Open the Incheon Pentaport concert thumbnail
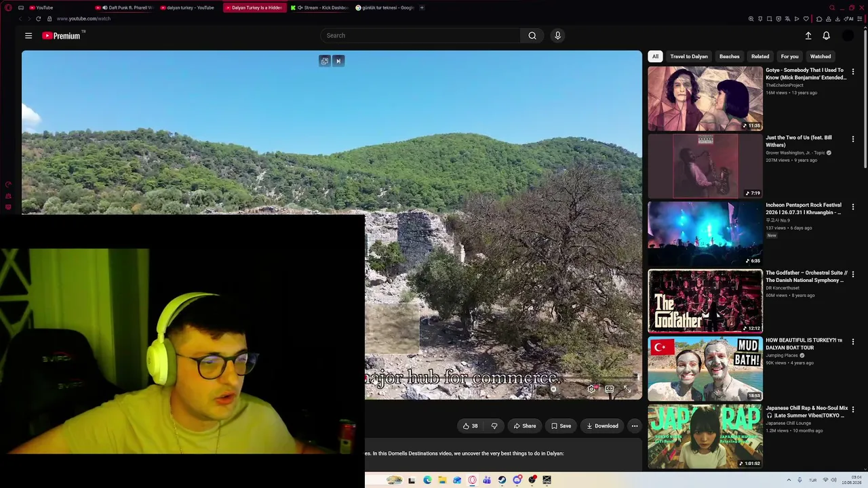 point(705,233)
